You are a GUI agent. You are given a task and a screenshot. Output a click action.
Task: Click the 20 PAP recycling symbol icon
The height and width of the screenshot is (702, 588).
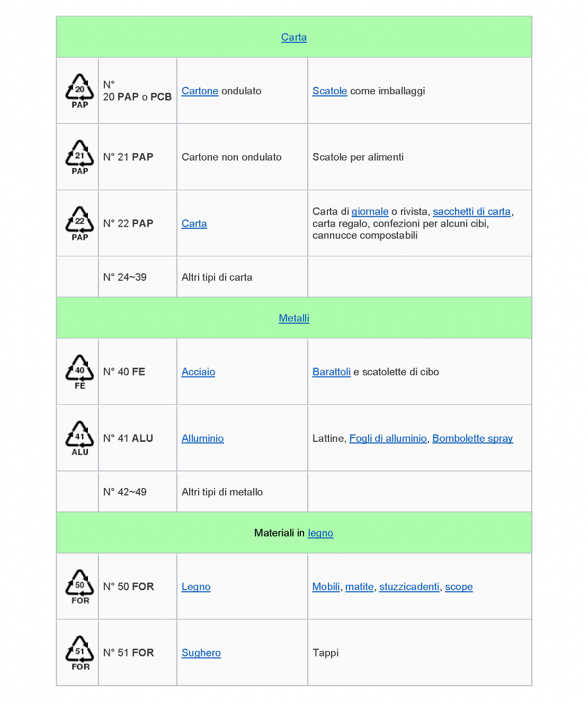click(79, 91)
